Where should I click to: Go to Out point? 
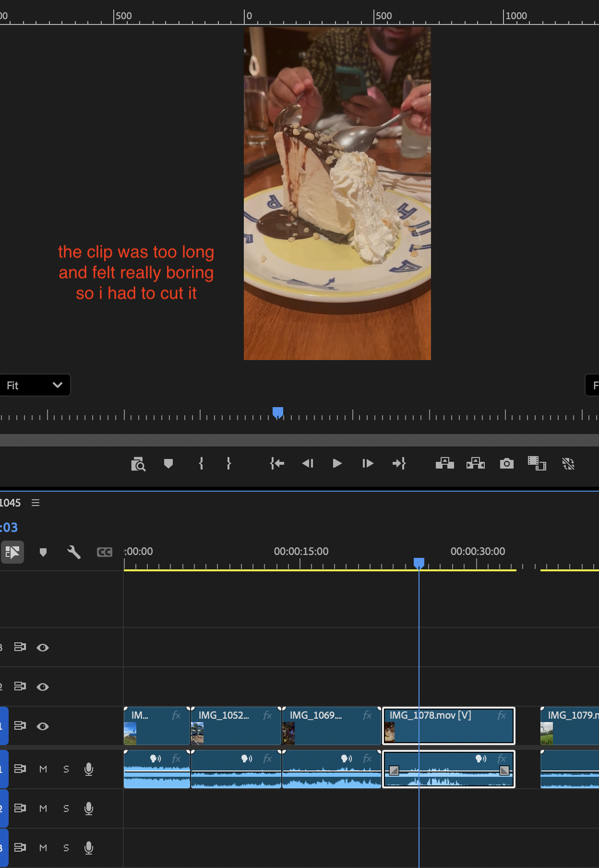399,463
